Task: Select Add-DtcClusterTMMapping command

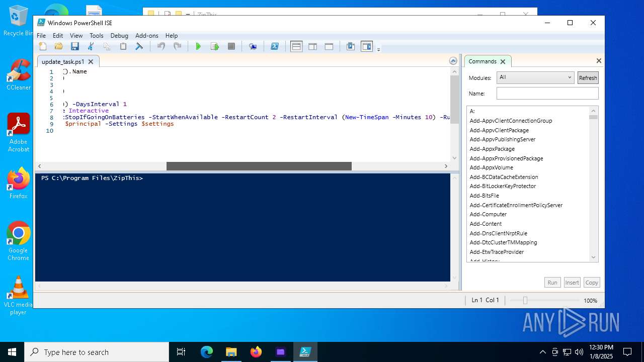Action: click(503, 242)
